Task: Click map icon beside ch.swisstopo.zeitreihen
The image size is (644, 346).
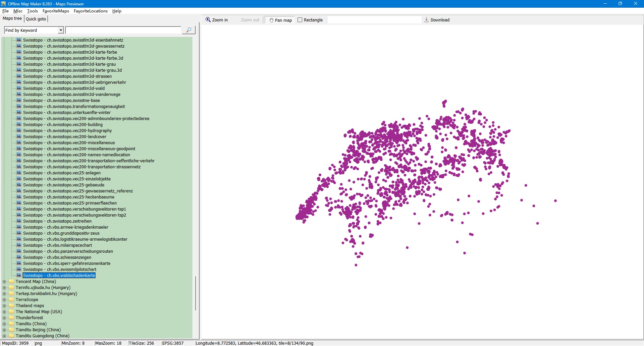Action: click(x=19, y=221)
